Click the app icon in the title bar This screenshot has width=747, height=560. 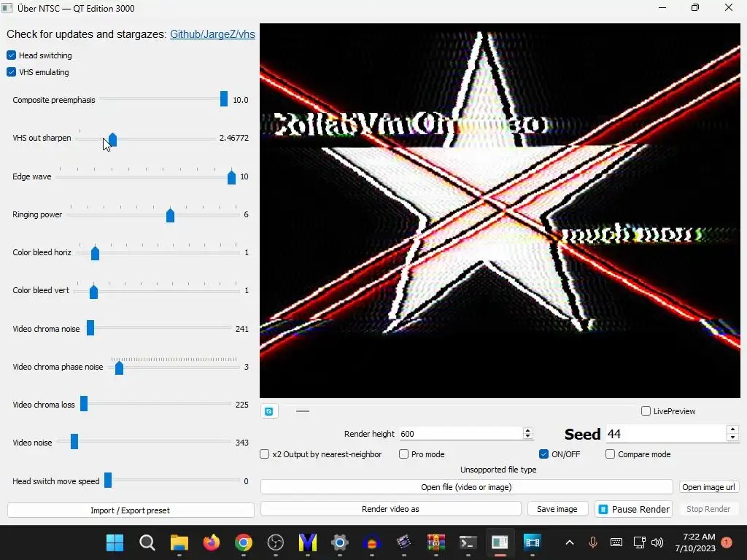pyautogui.click(x=7, y=8)
